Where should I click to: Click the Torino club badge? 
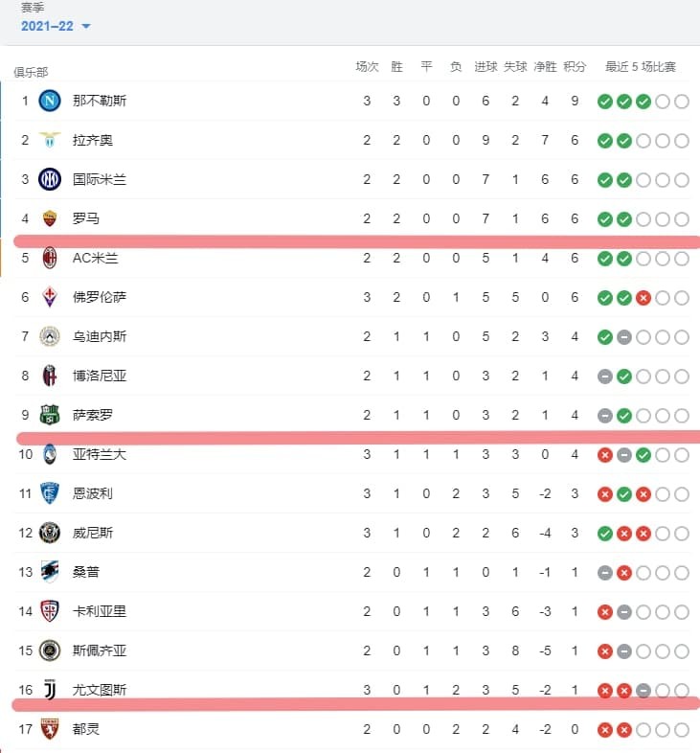tap(49, 729)
